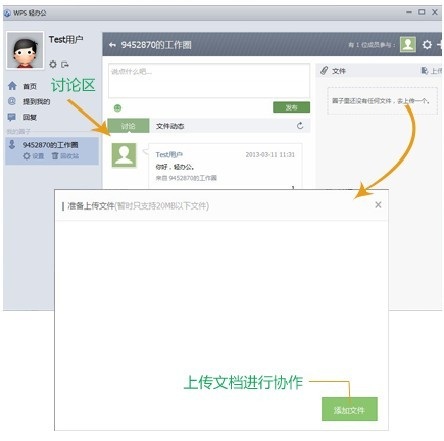The width and height of the screenshot is (444, 441).
Task: Click the WPS 轻办公 title icon
Action: coord(7,13)
